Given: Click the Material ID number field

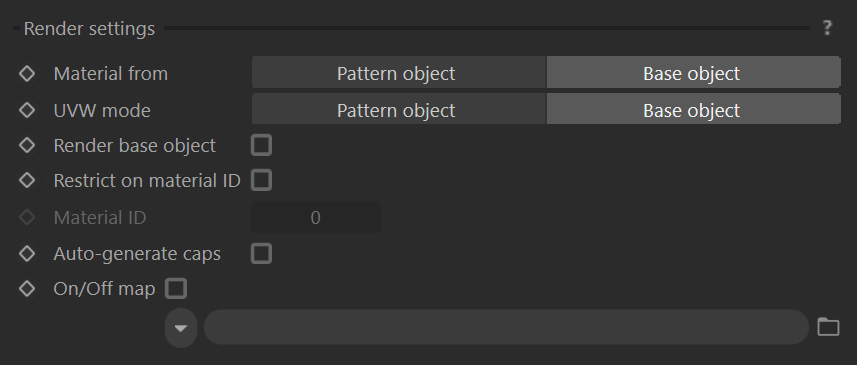Looking at the screenshot, I should tap(315, 217).
